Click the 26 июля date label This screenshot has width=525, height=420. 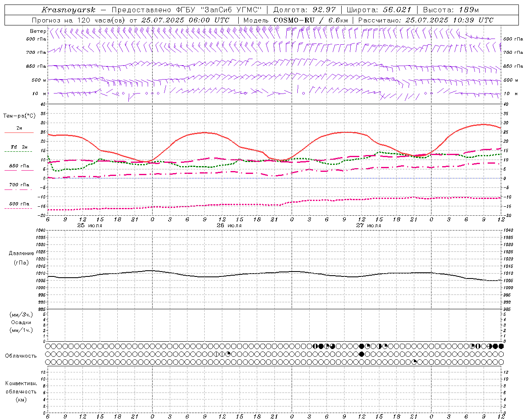[x=229, y=226]
